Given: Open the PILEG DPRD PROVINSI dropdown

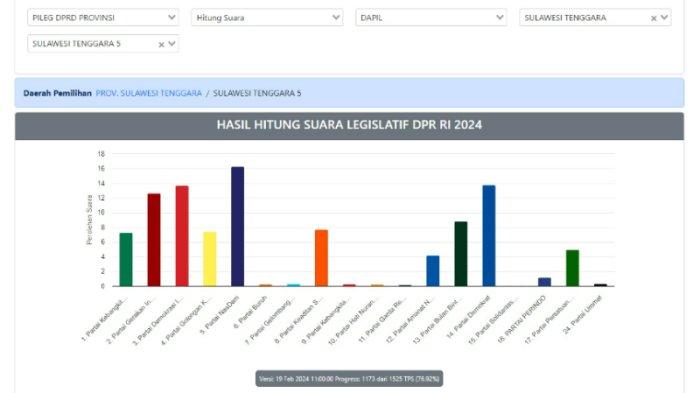Looking at the screenshot, I should click(x=103, y=17).
